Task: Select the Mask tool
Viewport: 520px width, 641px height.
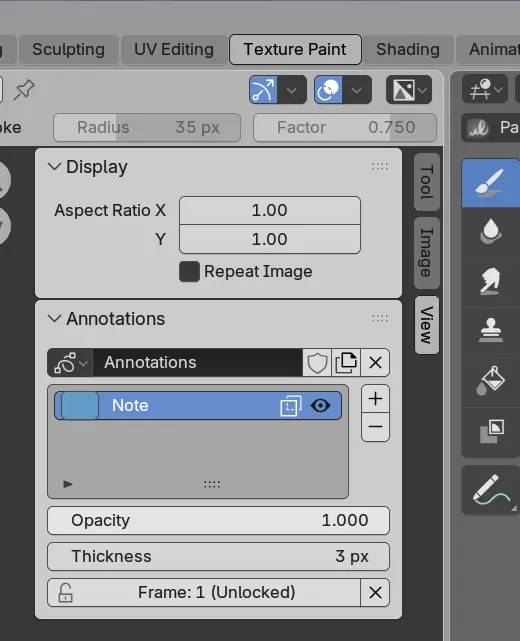Action: tap(491, 431)
